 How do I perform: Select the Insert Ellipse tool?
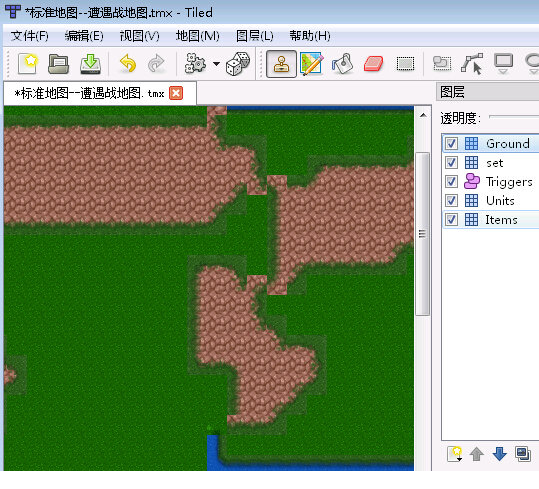(532, 64)
